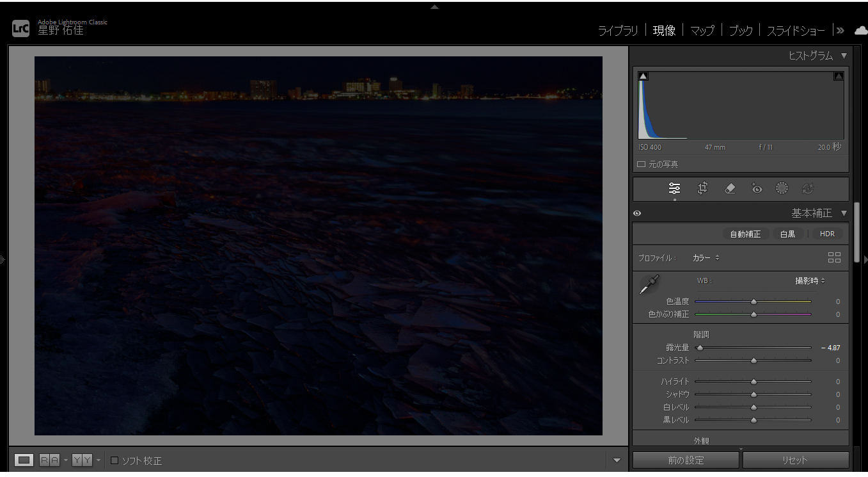Click the cloud sync status icon

tap(861, 30)
